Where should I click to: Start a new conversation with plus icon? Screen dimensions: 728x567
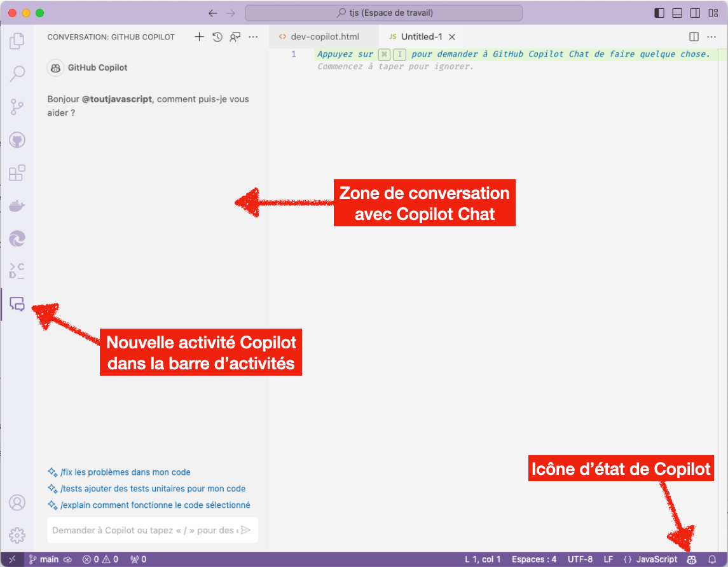[199, 37]
